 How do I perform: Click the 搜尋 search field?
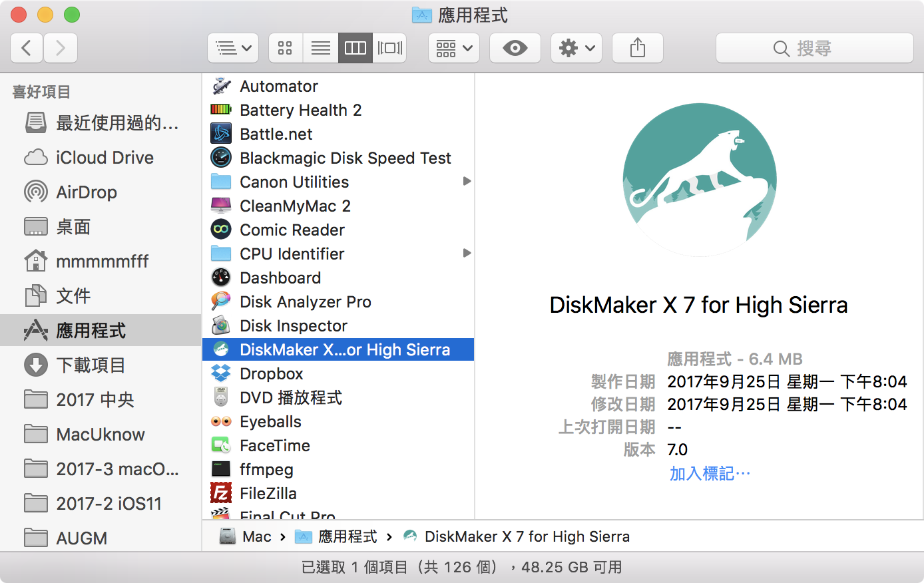pyautogui.click(x=814, y=48)
